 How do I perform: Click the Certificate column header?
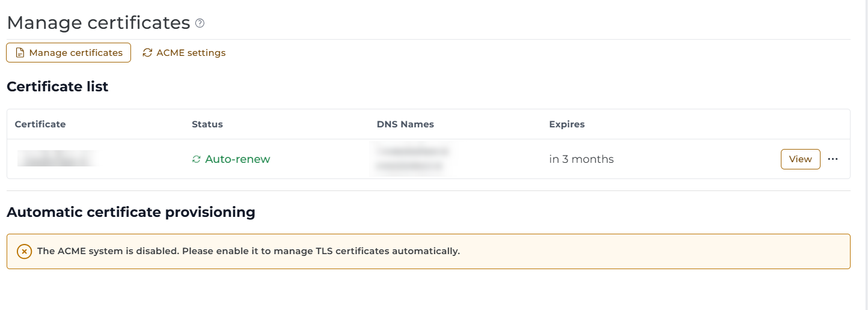(x=40, y=124)
